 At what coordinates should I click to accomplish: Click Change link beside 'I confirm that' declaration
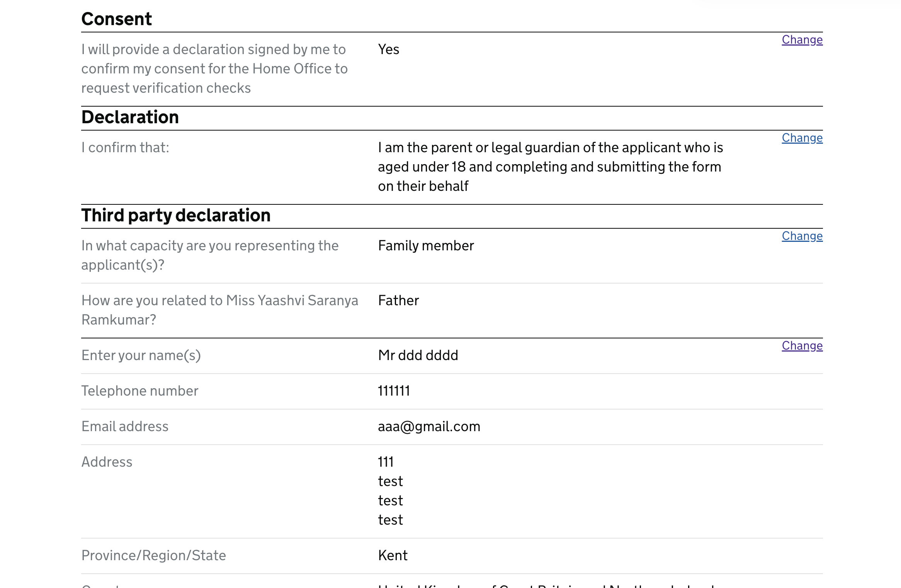pyautogui.click(x=802, y=138)
